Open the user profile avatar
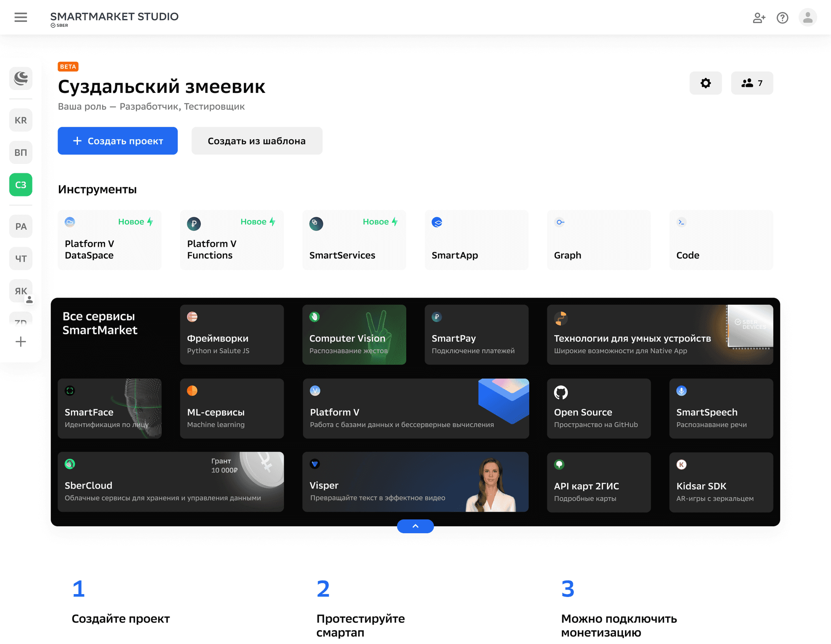This screenshot has height=644, width=831. (x=807, y=17)
